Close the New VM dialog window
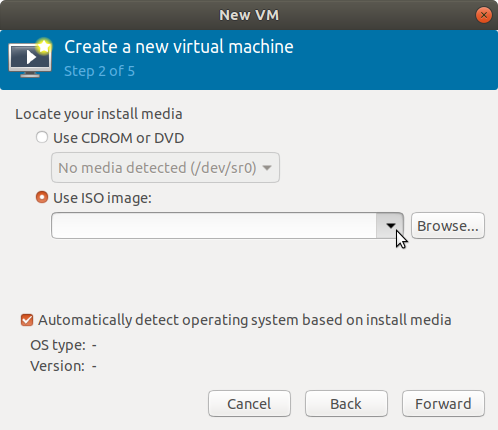The image size is (498, 430). [484, 15]
